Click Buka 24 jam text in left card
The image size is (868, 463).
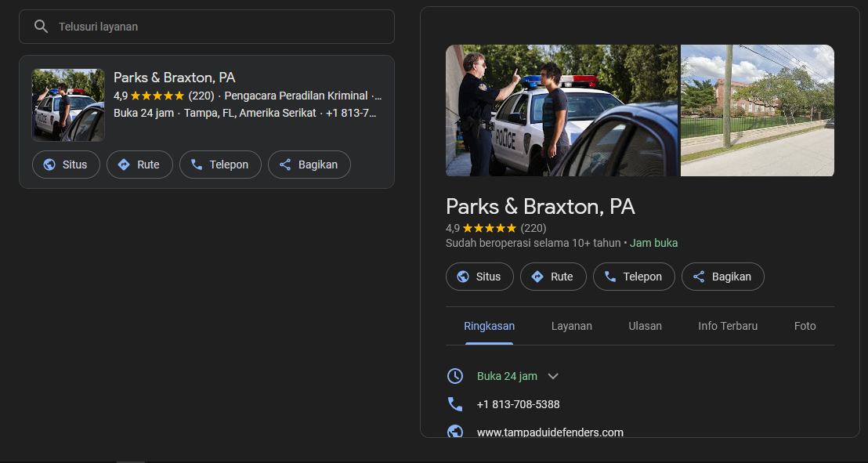[x=143, y=113]
